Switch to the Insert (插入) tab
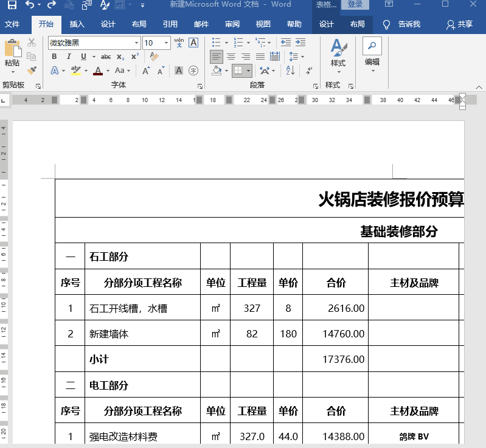Image resolution: width=486 pixels, height=448 pixels. point(77,24)
